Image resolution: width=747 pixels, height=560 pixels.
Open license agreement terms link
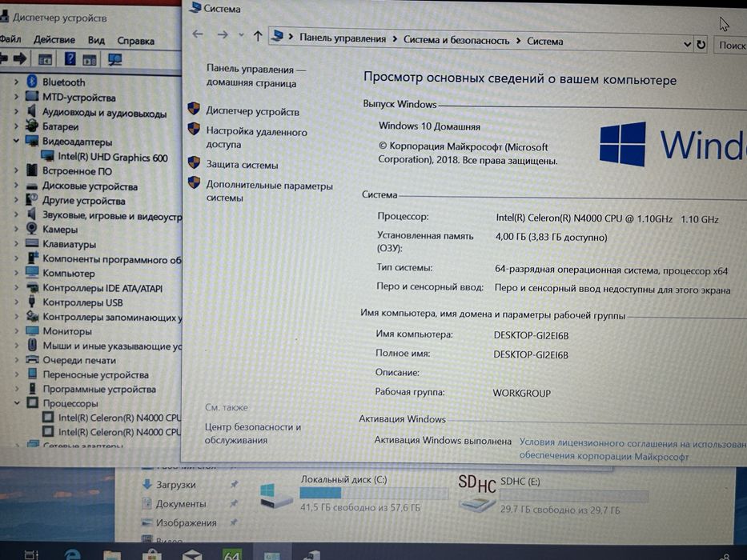coord(633,450)
